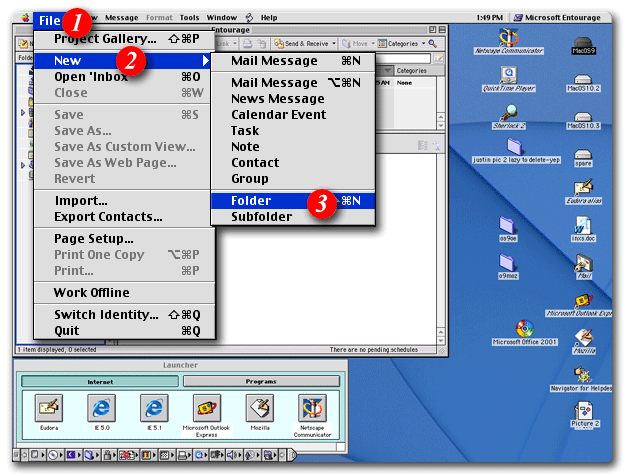Open the Tools menu in menu bar
Screen dimensions: 625x475
[x=189, y=18]
